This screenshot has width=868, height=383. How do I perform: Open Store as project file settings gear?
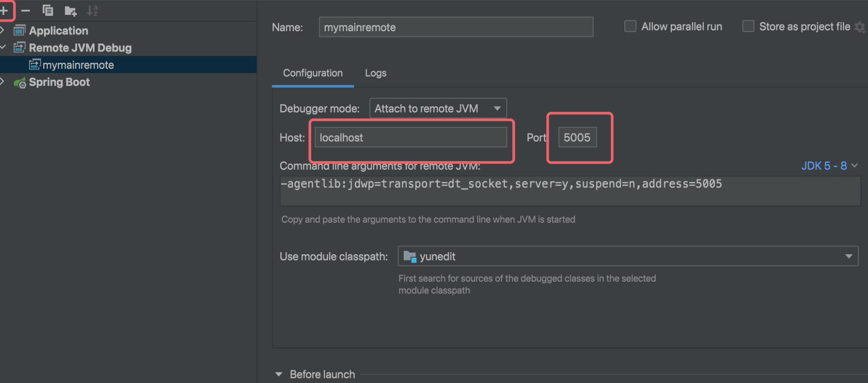860,27
